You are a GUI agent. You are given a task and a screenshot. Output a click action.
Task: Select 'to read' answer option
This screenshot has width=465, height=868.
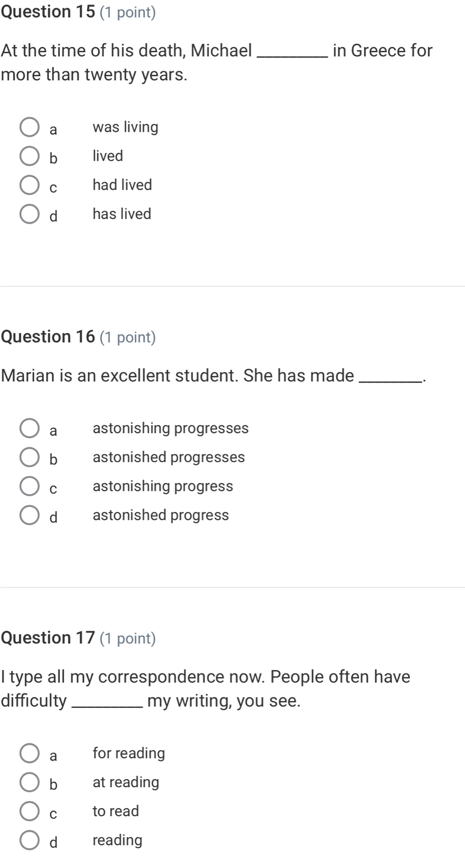coord(30,812)
